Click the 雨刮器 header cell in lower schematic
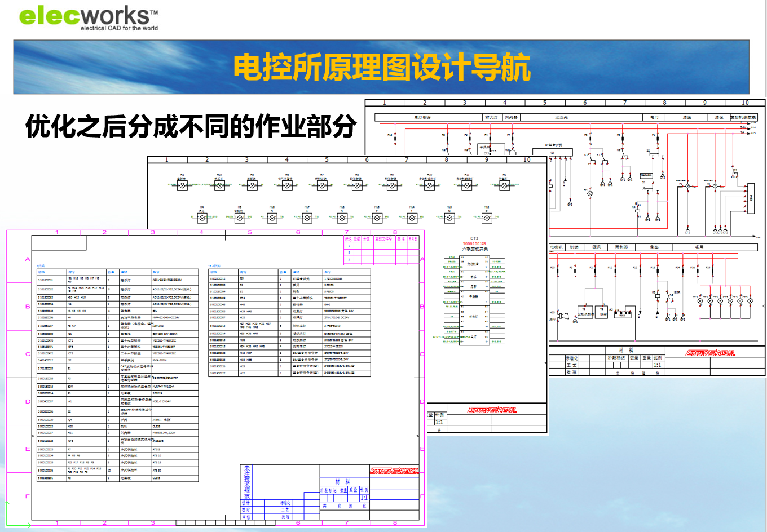 tap(621, 247)
